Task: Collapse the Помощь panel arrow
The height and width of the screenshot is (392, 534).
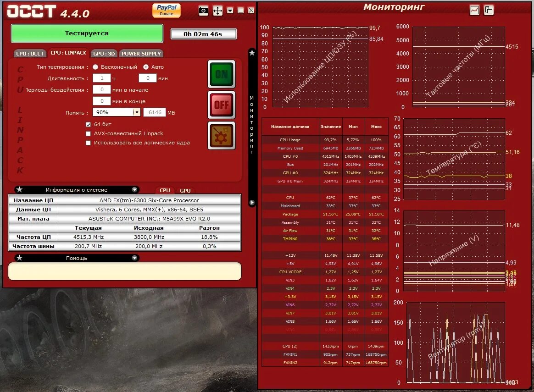Action: (x=134, y=258)
